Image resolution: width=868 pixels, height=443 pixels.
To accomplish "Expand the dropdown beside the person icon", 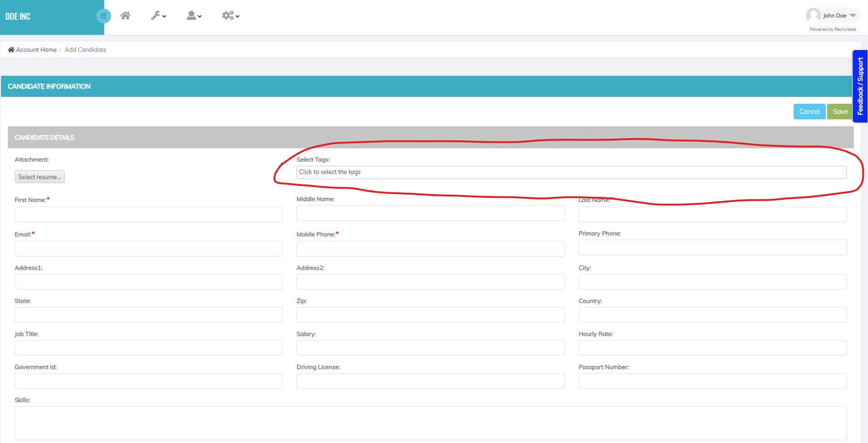I will coord(199,17).
